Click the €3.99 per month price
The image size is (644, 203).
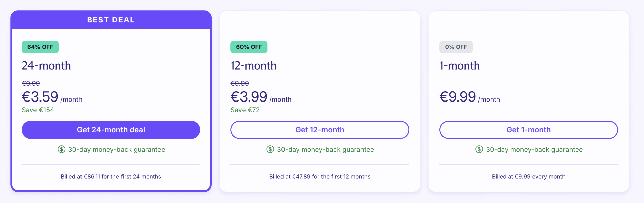click(249, 97)
